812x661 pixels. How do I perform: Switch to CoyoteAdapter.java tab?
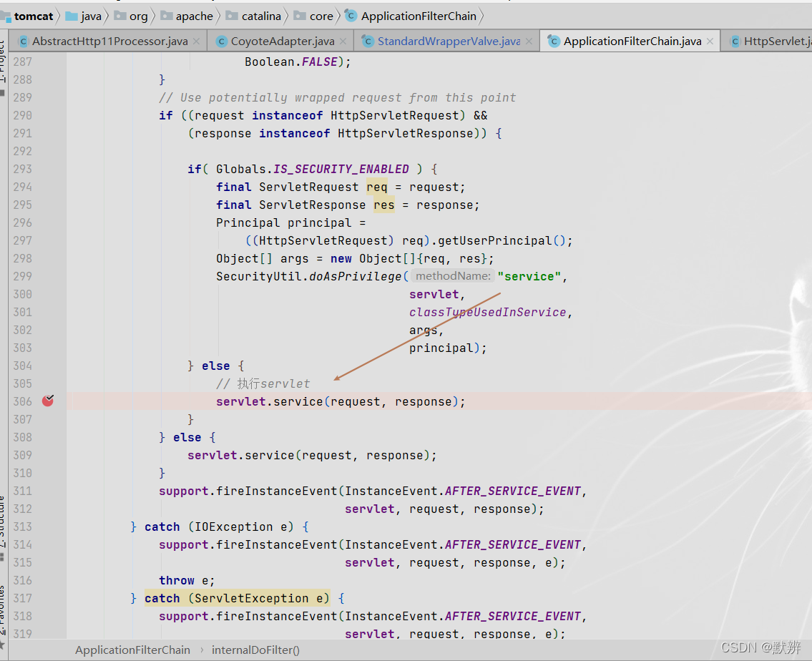[282, 41]
